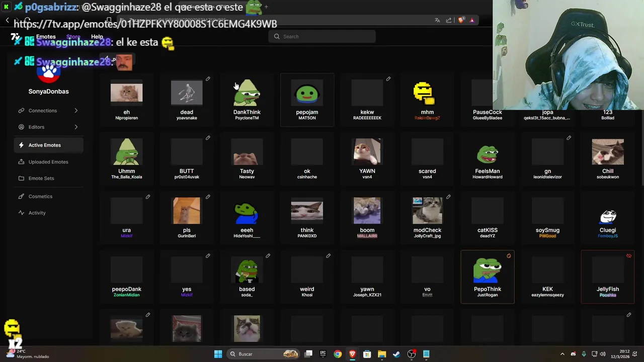Click the pencil icon on pls emote

click(x=208, y=197)
